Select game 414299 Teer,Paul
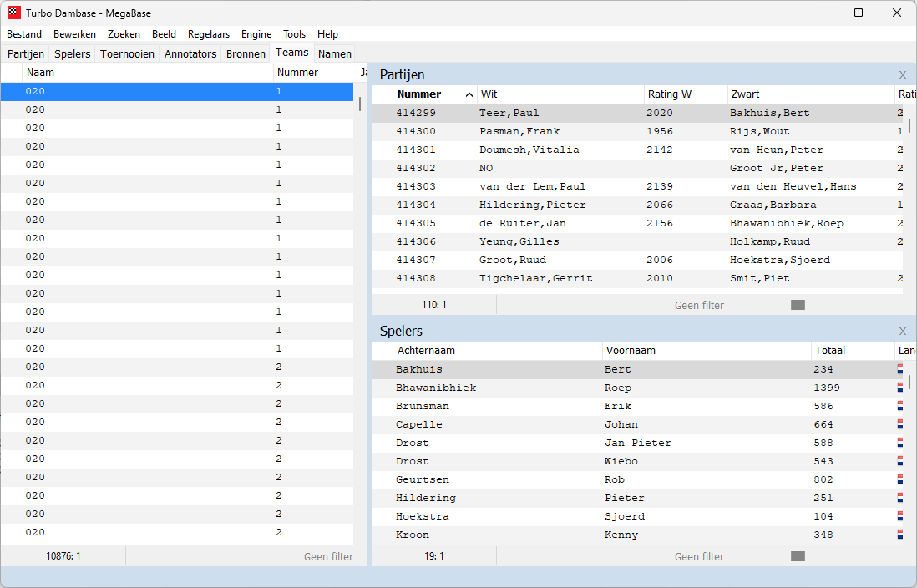Viewport: 917px width, 588px height. click(x=637, y=113)
